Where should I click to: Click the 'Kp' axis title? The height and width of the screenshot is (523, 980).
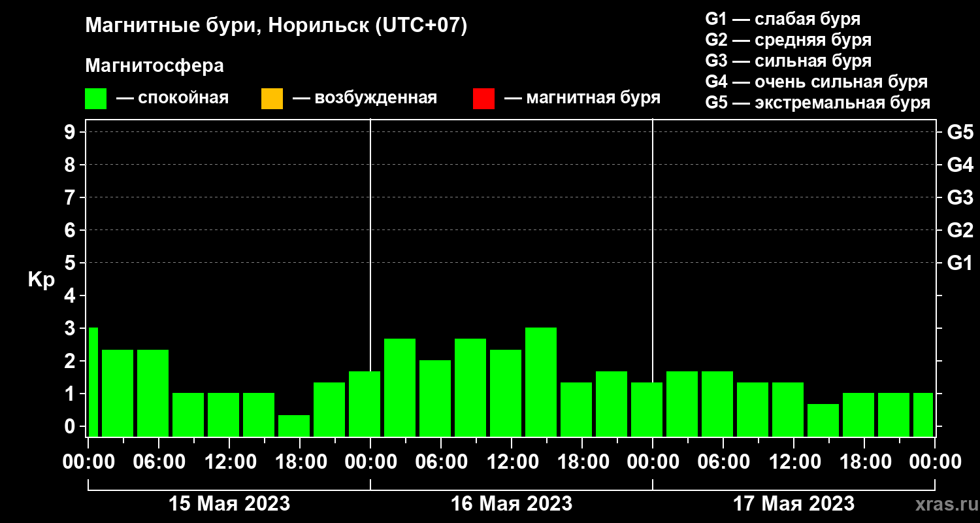41,280
